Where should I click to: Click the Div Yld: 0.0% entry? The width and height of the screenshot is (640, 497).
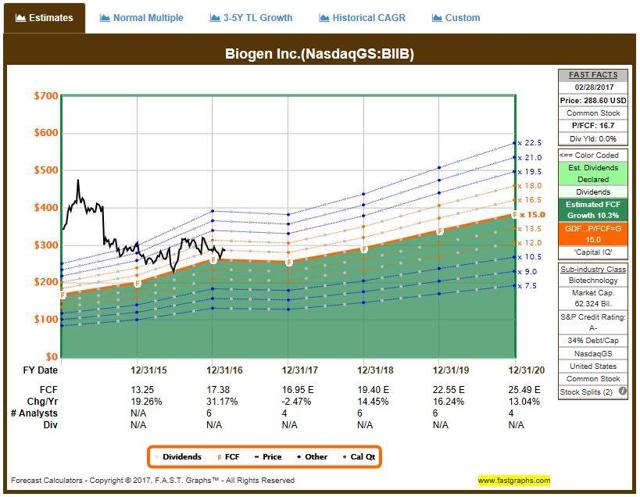(593, 139)
